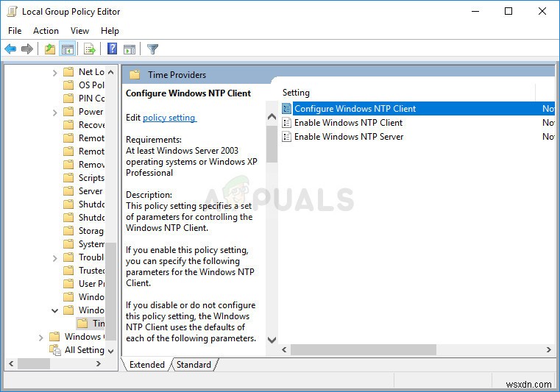Viewport: 560px width, 392px height.
Task: Go up one level with folder icon
Action: click(49, 49)
